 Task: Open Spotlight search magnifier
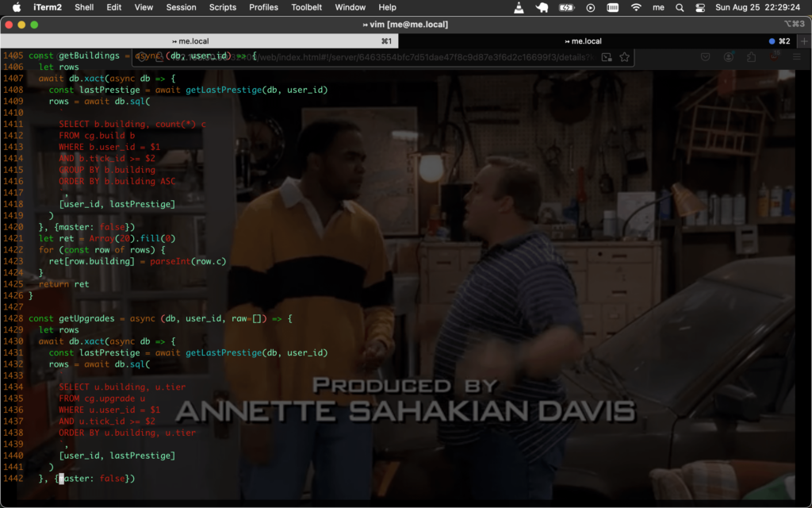[680, 7]
